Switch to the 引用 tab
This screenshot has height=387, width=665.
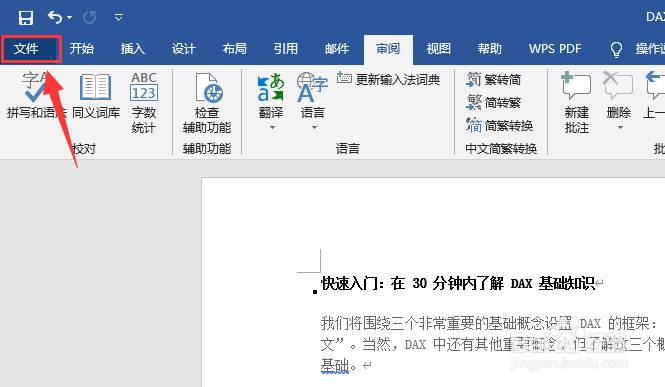285,49
